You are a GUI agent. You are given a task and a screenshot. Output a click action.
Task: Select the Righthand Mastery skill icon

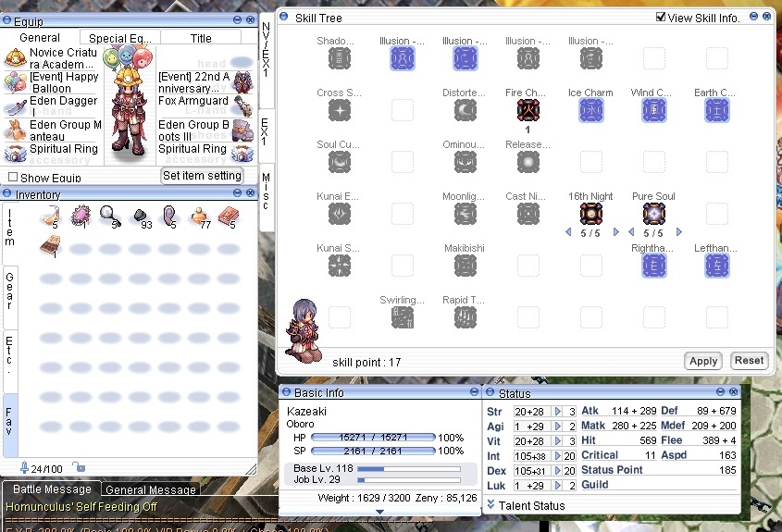653,266
